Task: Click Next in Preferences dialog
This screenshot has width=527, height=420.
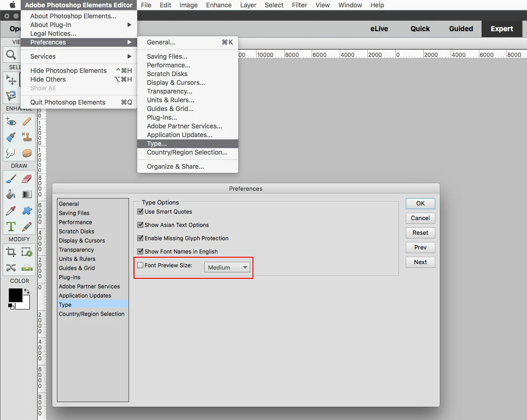Action: click(420, 262)
